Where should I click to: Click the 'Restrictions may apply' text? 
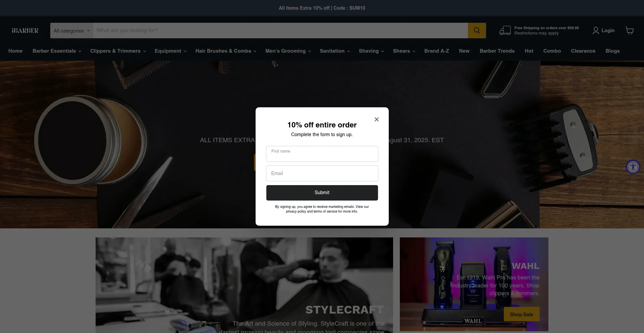(536, 33)
